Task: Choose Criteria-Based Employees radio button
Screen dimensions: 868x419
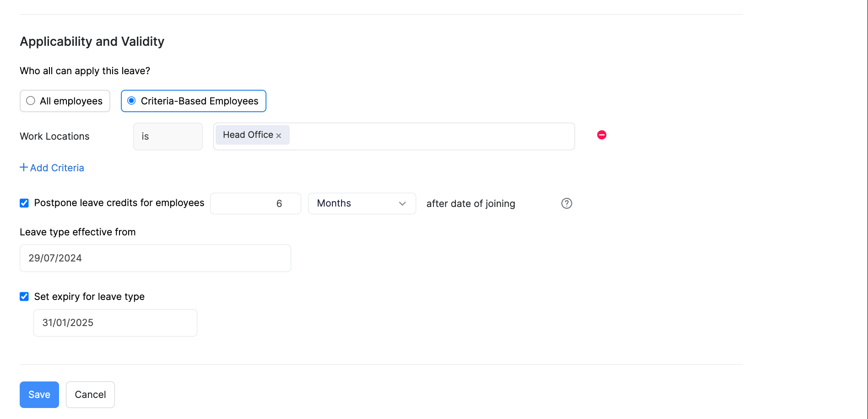Action: pyautogui.click(x=131, y=101)
